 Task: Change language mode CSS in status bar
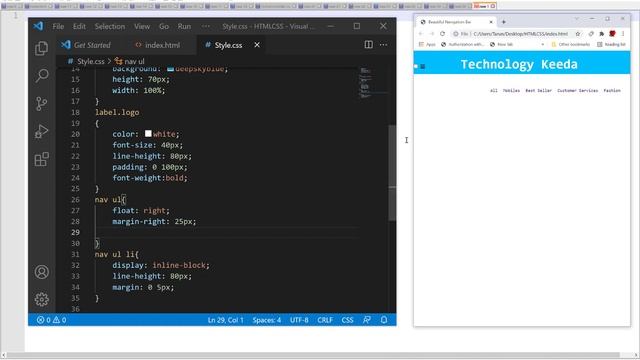[347, 320]
